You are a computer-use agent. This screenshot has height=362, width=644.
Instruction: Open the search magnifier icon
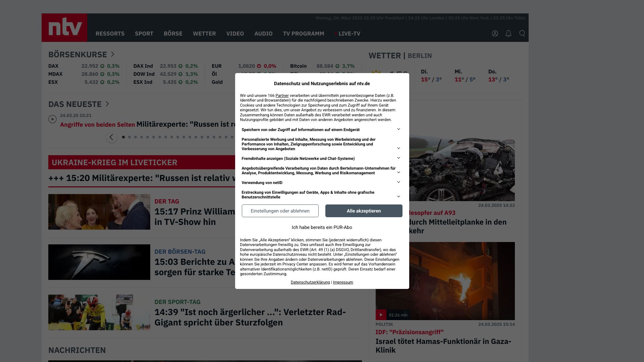pos(522,34)
